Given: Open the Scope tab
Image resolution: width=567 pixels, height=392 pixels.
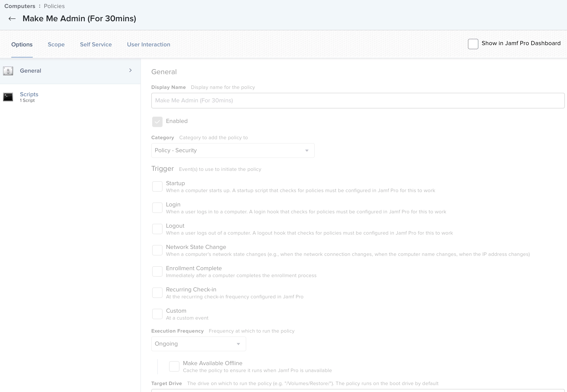Looking at the screenshot, I should 56,44.
